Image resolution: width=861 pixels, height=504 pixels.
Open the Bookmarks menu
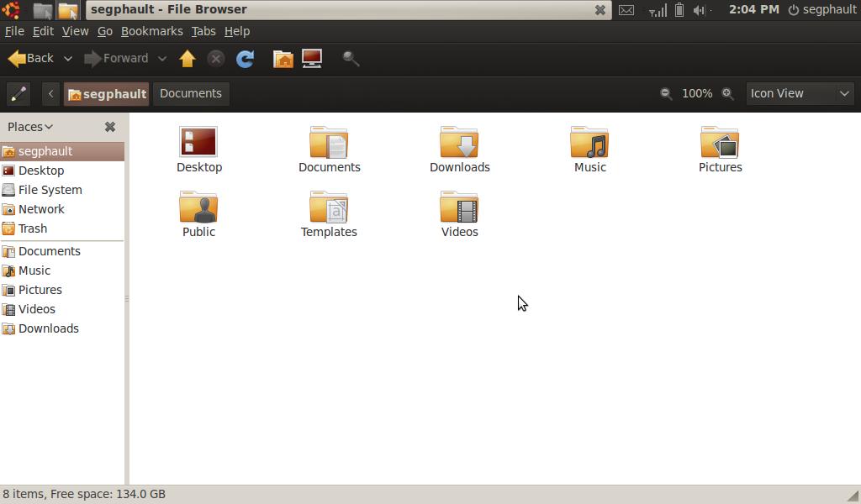click(151, 31)
